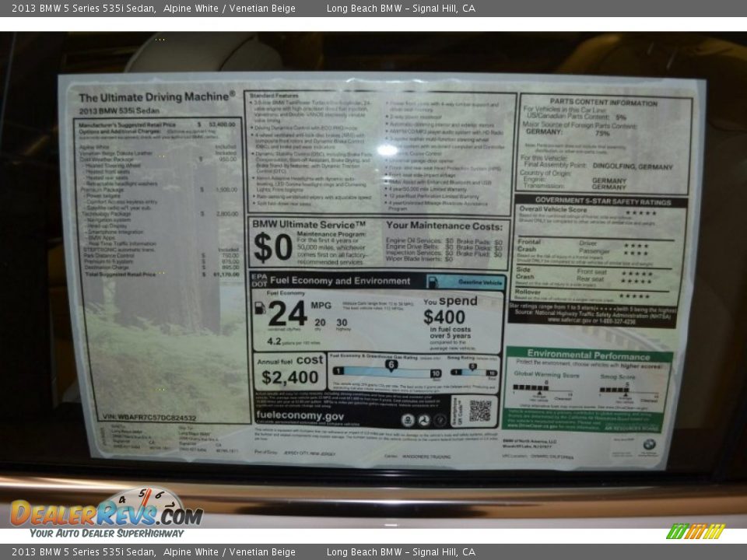Screen dimensions: 747x560
Task: Click the Annual fuel cost $2,400 box
Action: point(289,372)
